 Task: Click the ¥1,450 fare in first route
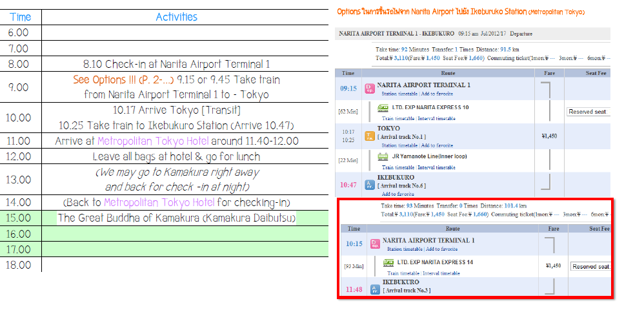click(x=550, y=136)
